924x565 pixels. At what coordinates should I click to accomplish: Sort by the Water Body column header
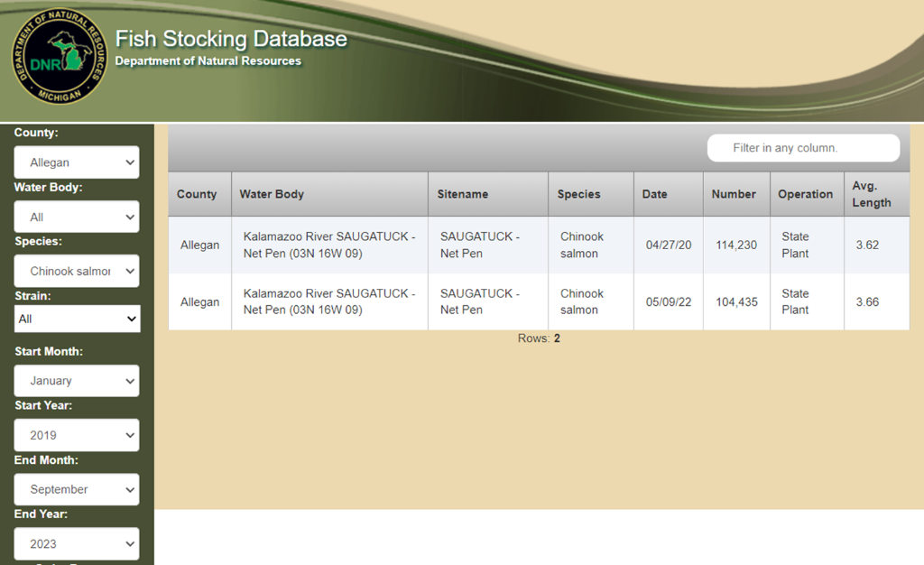coord(272,194)
